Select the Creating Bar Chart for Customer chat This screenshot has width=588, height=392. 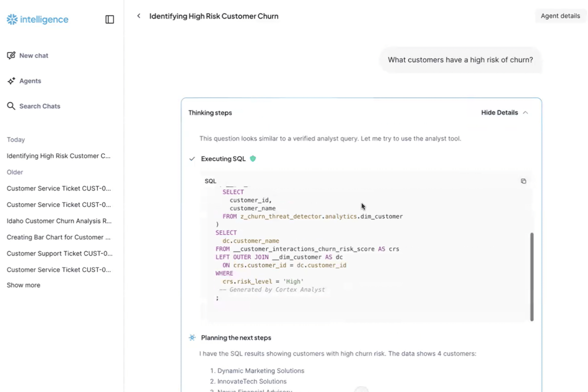coord(59,237)
